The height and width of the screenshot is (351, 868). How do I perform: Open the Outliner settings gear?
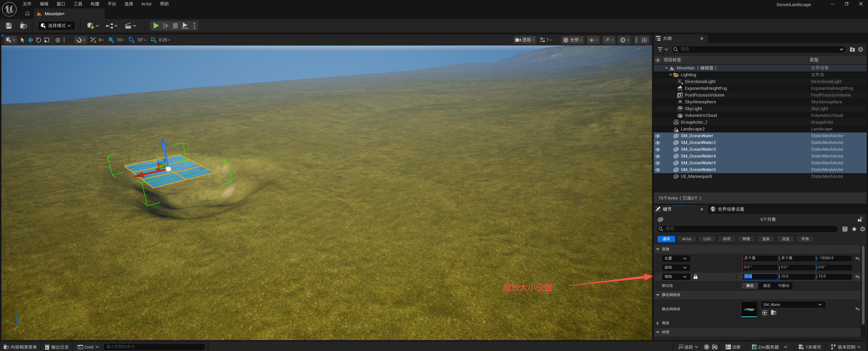tap(861, 49)
